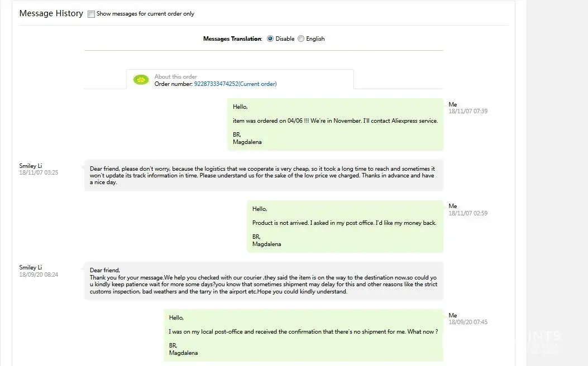
Task: Click the 18/09/20 07:45 timestamp
Action: [468, 322]
